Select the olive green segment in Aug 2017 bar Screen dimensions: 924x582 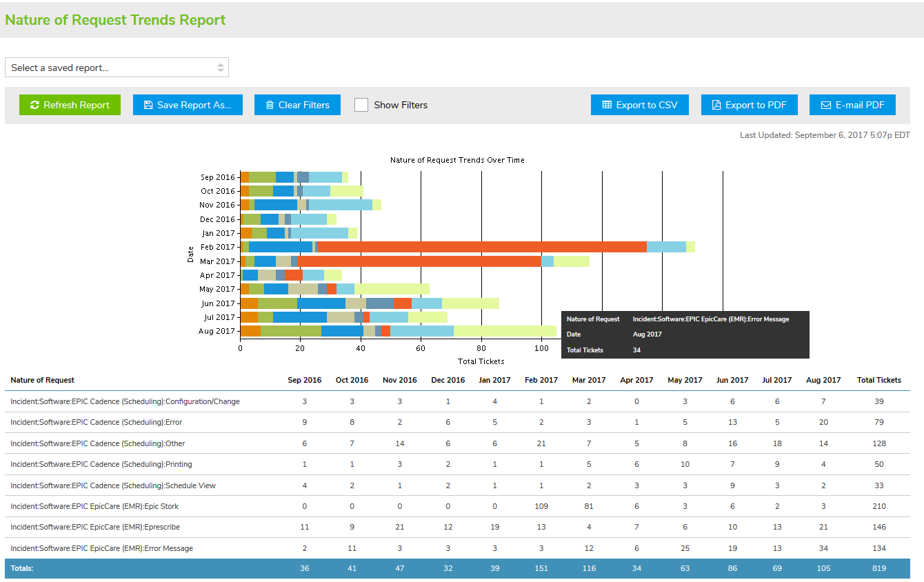[x=291, y=331]
